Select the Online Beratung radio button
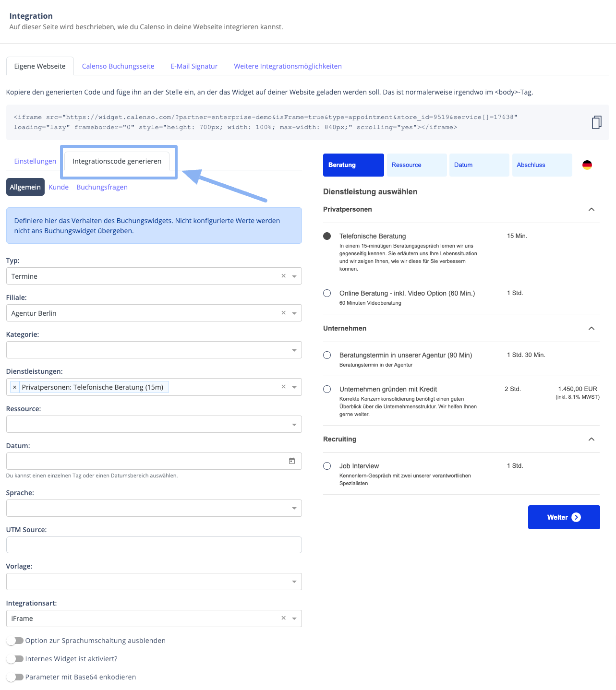616x690 pixels. 327,293
